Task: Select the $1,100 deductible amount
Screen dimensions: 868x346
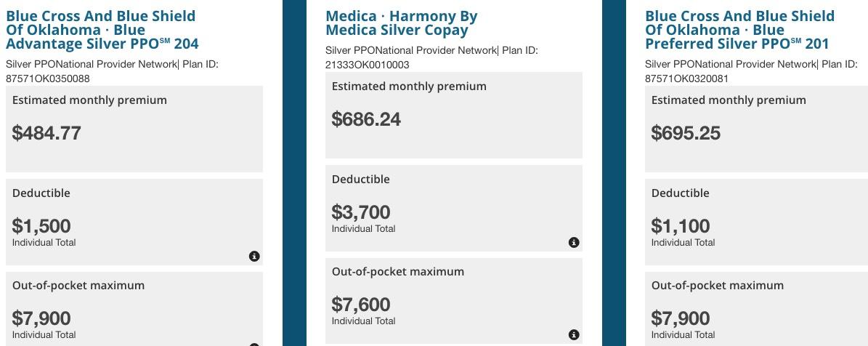Action: (x=681, y=226)
